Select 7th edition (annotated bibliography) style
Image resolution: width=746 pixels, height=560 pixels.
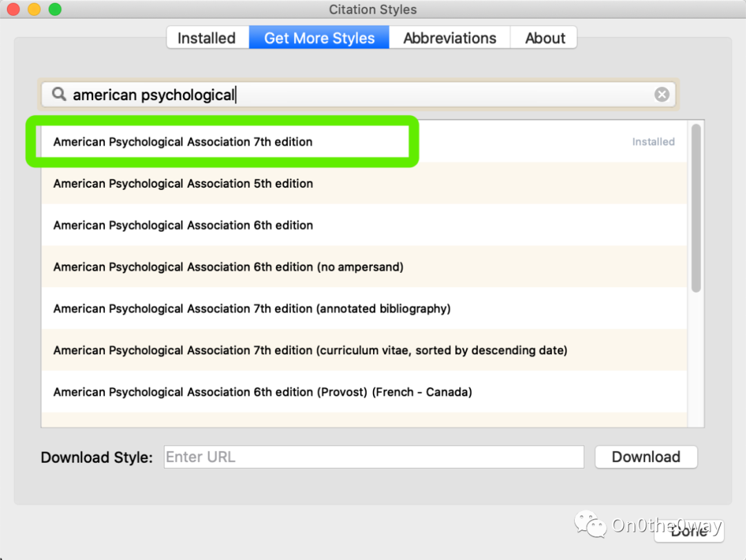364,308
